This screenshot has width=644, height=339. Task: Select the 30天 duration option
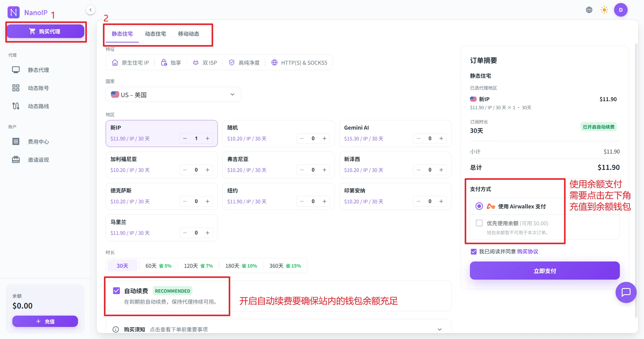(123, 266)
